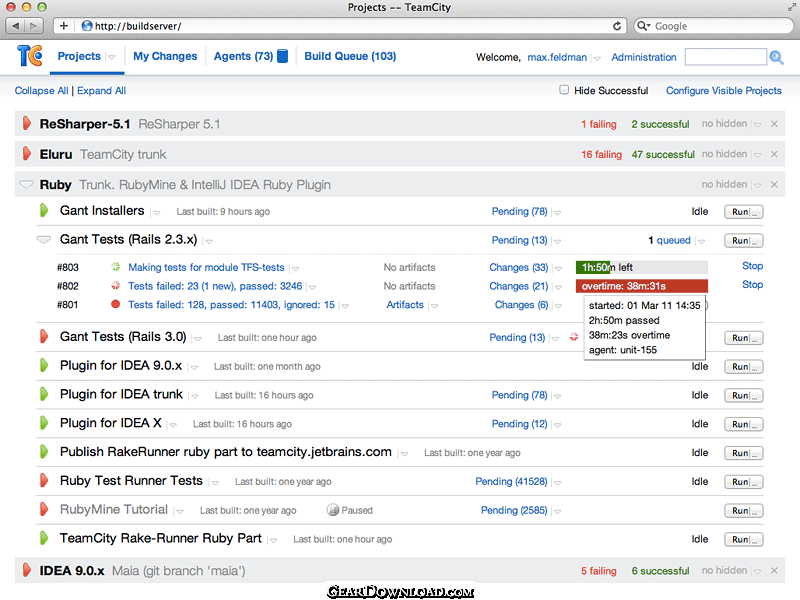800x600 pixels.
Task: Click the red failed icon for build #801
Action: point(116,305)
